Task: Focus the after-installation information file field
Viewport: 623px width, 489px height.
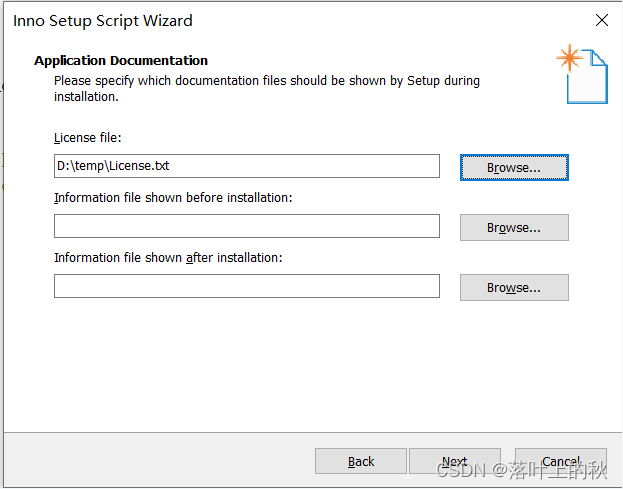Action: [x=247, y=286]
